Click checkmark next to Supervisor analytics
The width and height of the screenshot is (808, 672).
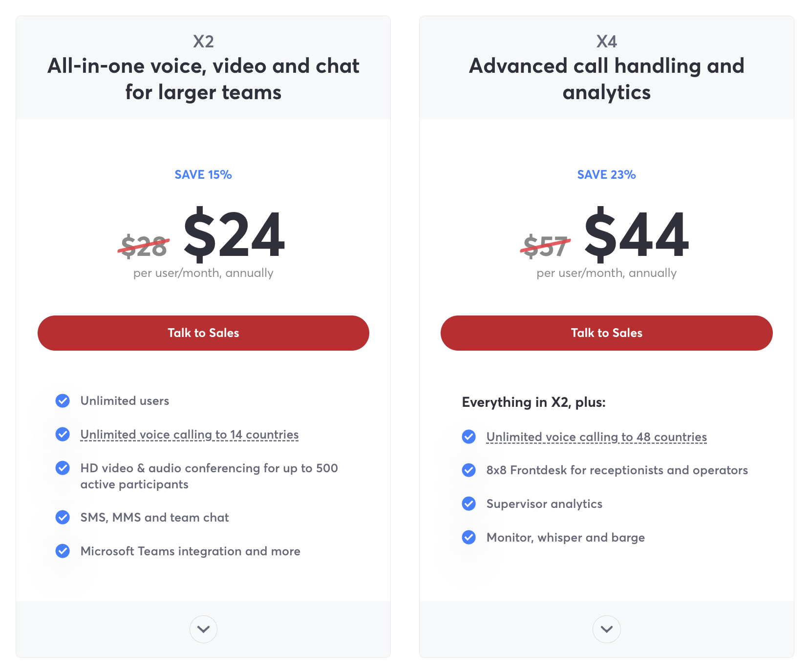tap(469, 504)
